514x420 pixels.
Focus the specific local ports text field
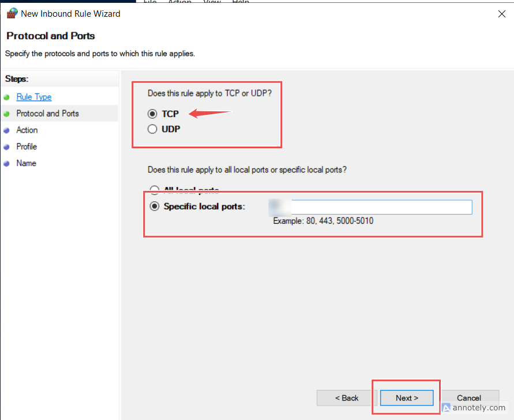point(381,207)
